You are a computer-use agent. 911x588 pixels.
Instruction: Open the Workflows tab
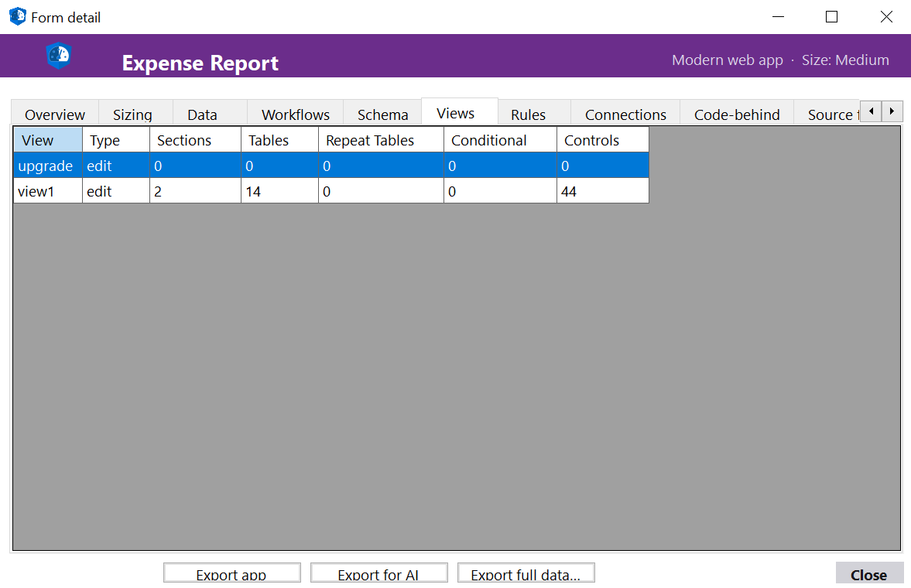coord(294,114)
